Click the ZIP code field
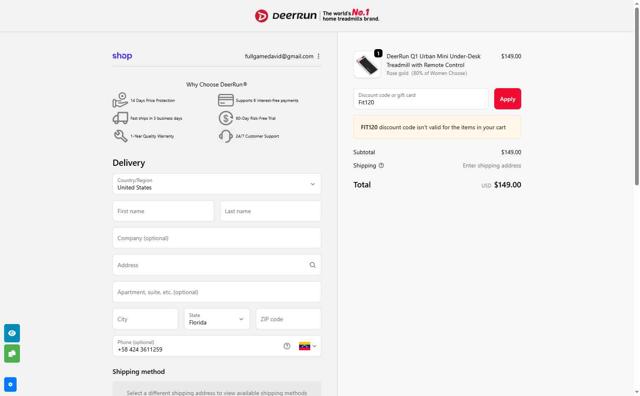The width and height of the screenshot is (640, 396). (x=288, y=319)
